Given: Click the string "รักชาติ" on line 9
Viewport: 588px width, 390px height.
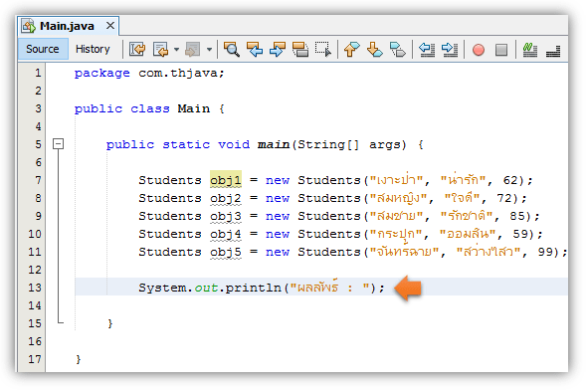Looking at the screenshot, I should (467, 215).
